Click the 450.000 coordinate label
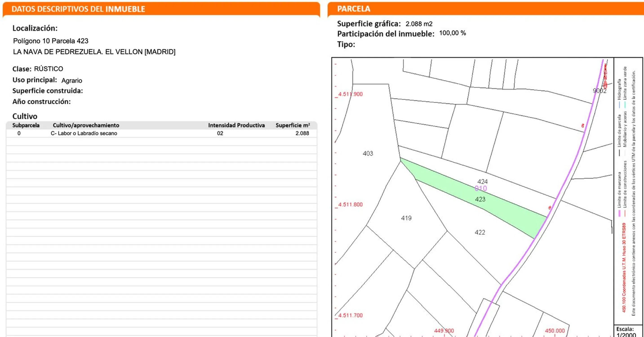The image size is (644, 337). (555, 330)
